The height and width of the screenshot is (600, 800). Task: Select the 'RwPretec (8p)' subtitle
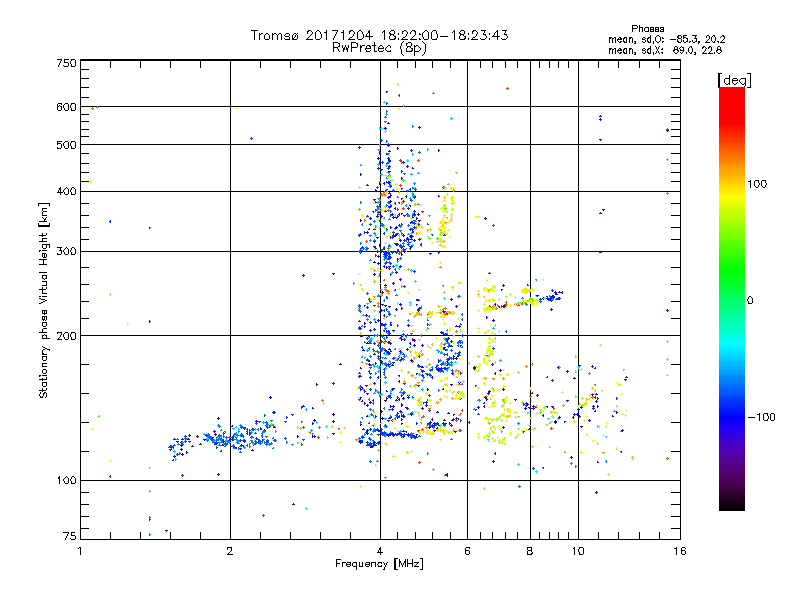point(379,48)
